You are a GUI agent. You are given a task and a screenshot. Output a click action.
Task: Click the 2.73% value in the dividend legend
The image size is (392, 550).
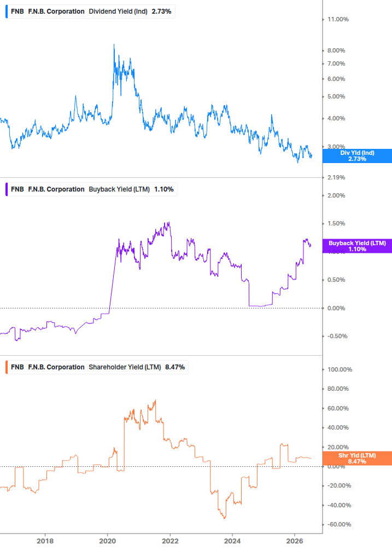(161, 11)
